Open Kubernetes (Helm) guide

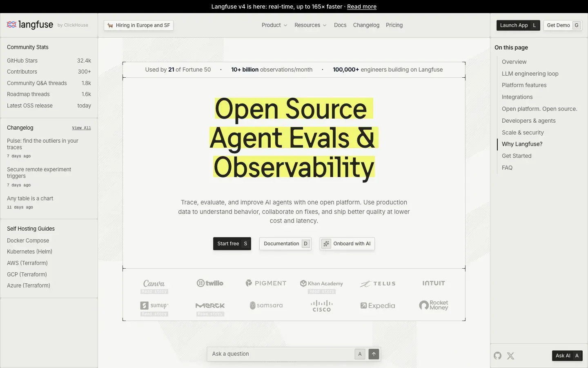[29, 251]
